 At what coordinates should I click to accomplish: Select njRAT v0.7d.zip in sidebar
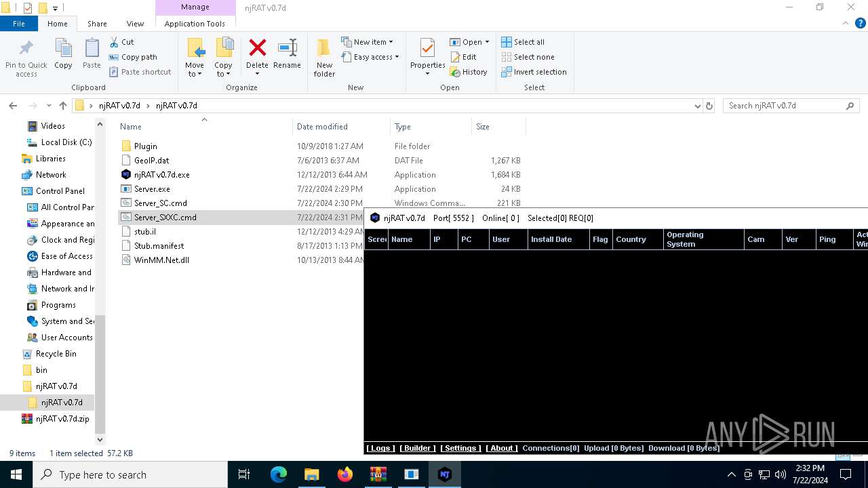point(62,419)
